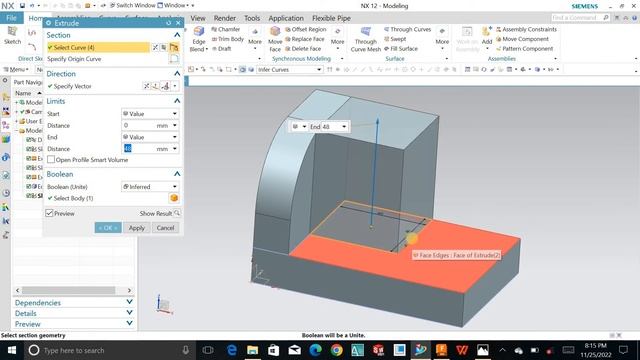
Task: Open the Tools tab
Action: 252,18
